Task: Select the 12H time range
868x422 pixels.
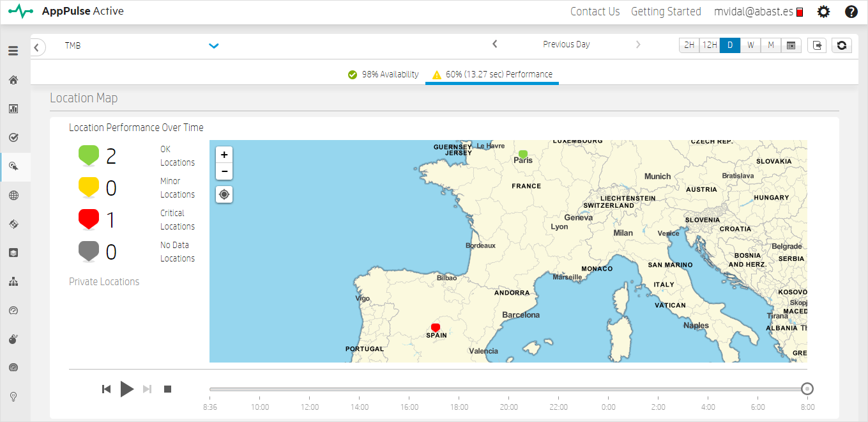Action: coord(709,45)
